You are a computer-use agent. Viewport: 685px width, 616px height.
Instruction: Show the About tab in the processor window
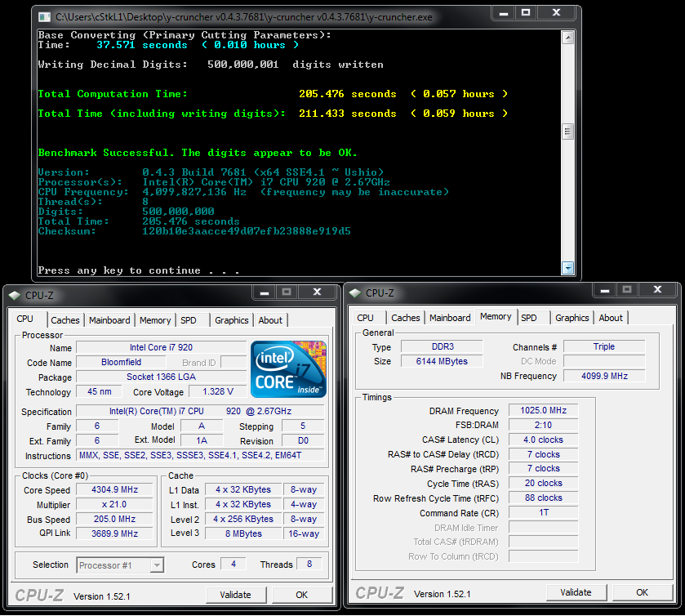[270, 320]
